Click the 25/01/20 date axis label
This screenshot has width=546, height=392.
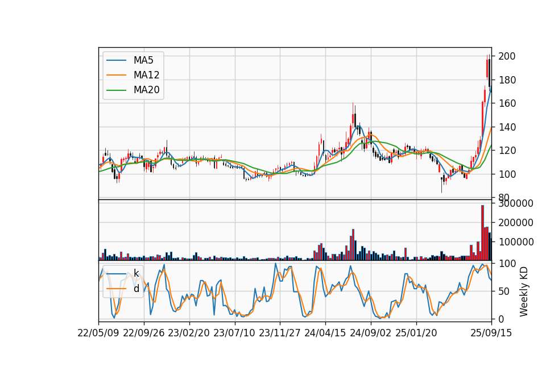[416, 333]
